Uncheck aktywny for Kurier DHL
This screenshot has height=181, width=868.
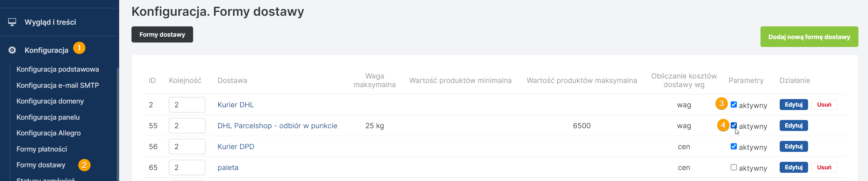tap(733, 105)
